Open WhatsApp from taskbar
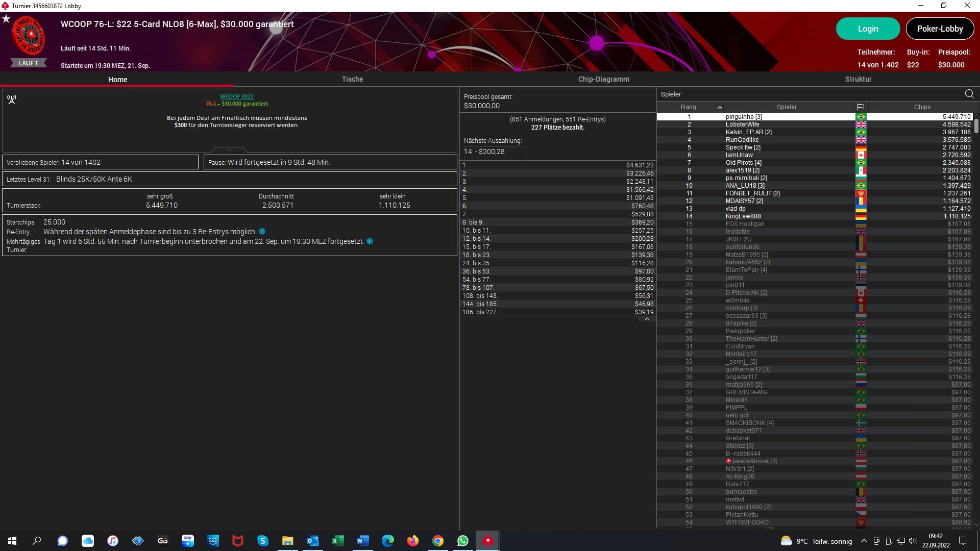The image size is (980, 551). click(x=463, y=541)
